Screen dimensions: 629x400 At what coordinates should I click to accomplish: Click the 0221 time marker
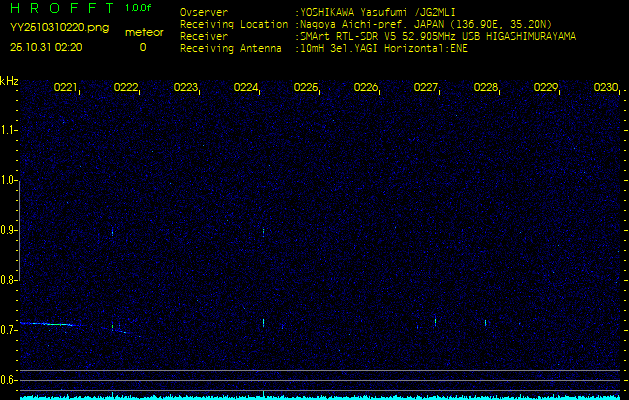click(x=66, y=88)
